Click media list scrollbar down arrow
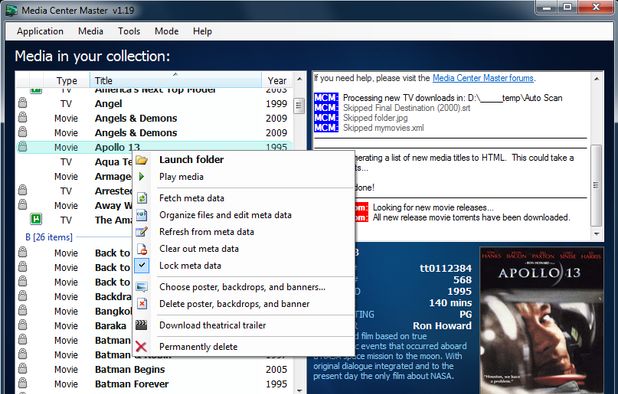 click(300, 390)
